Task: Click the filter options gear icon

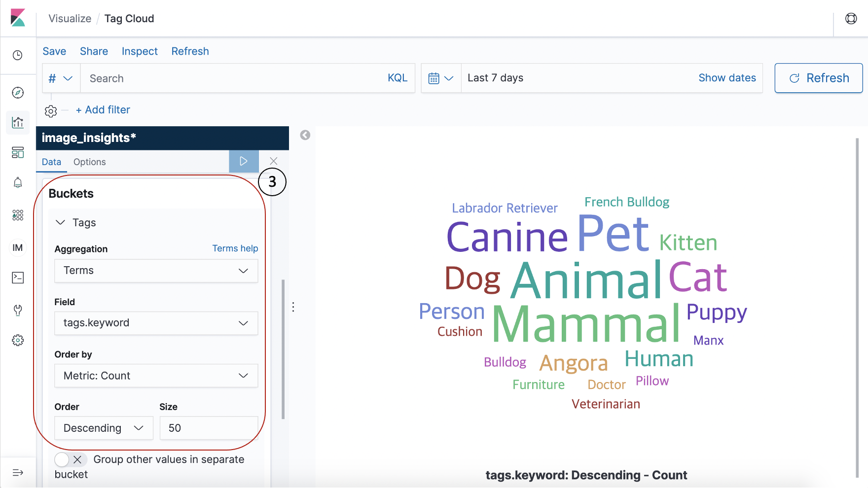Action: point(51,111)
